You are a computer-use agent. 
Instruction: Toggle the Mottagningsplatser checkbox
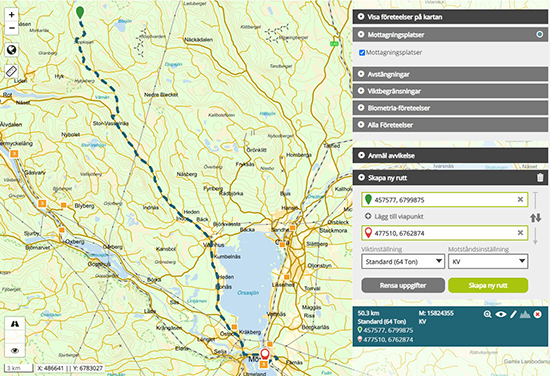click(x=362, y=53)
